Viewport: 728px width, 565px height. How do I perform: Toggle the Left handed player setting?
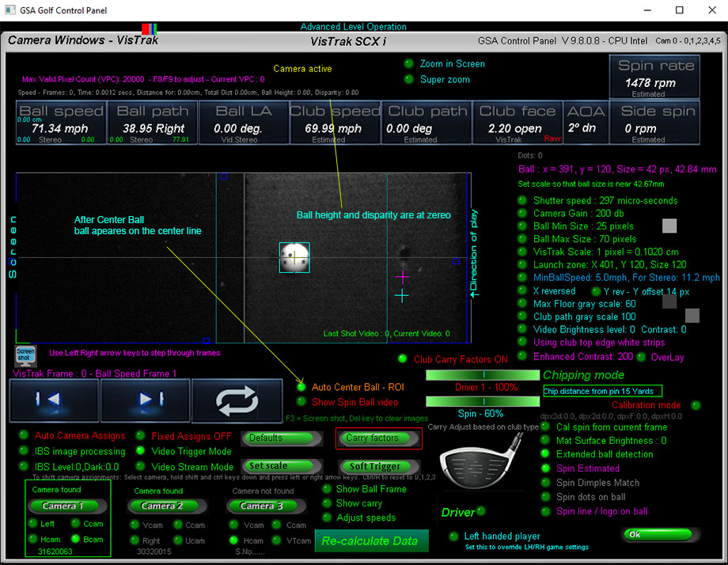[x=453, y=537]
